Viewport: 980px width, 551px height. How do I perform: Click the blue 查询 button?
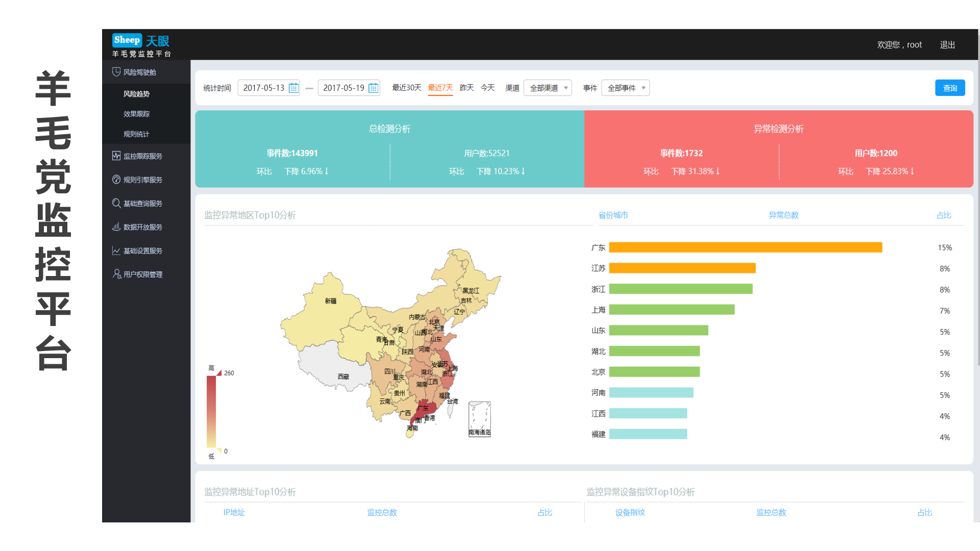949,88
